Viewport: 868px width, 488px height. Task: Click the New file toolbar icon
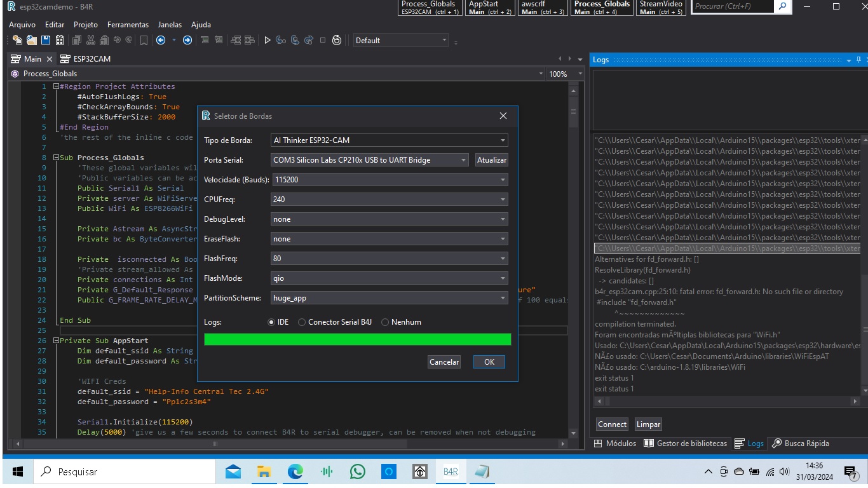pos(17,40)
